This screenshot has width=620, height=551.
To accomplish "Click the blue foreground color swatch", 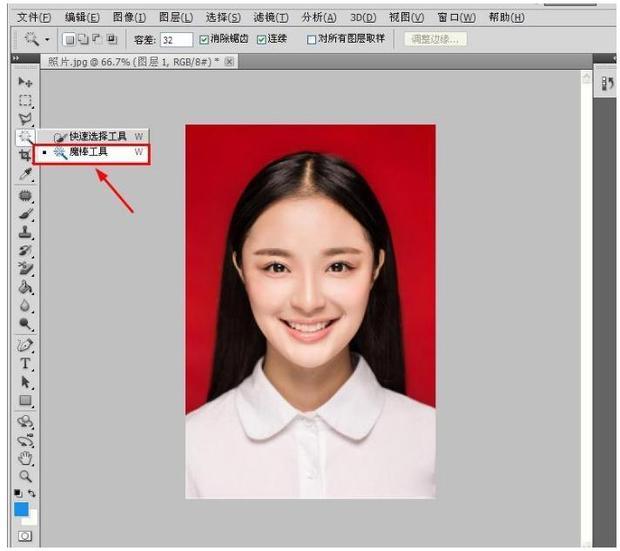I will tap(22, 509).
